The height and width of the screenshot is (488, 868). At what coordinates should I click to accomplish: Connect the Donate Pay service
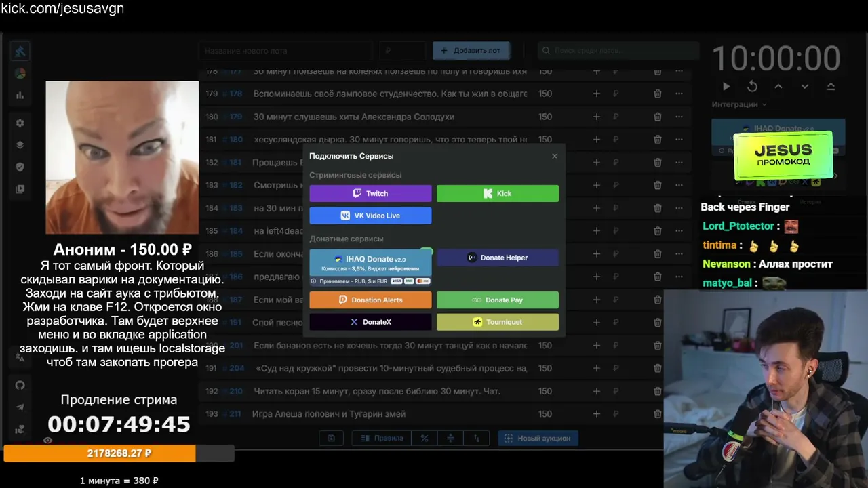(498, 300)
